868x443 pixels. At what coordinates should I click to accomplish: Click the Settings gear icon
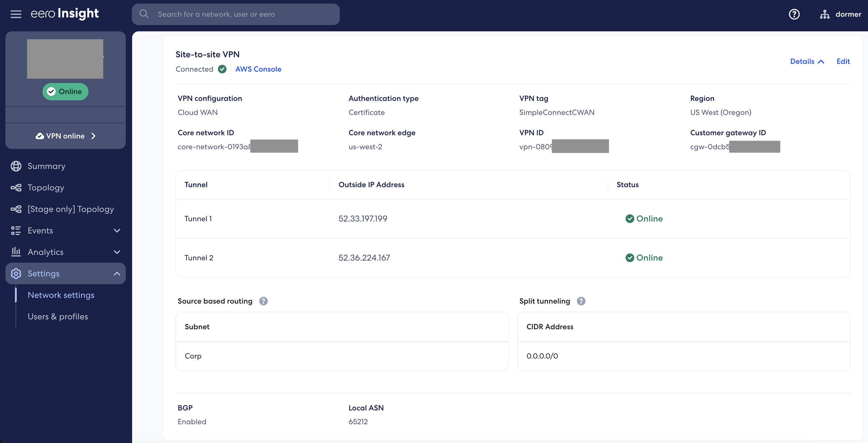pos(16,274)
